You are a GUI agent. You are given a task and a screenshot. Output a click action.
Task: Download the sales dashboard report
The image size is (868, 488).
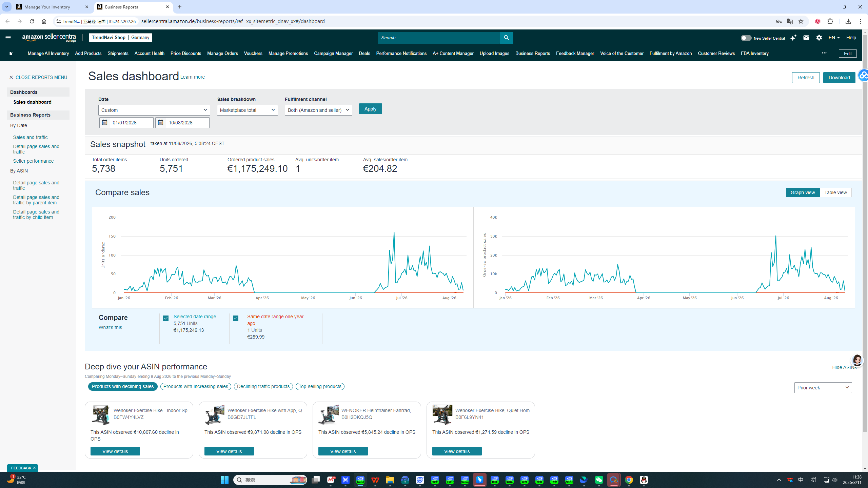point(839,78)
